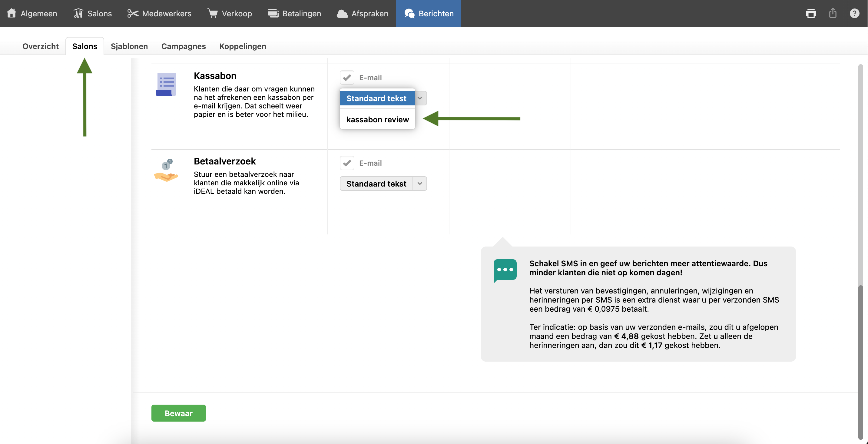Screen dimensions: 868x444
Task: Click the share/export icon
Action: [x=833, y=13]
